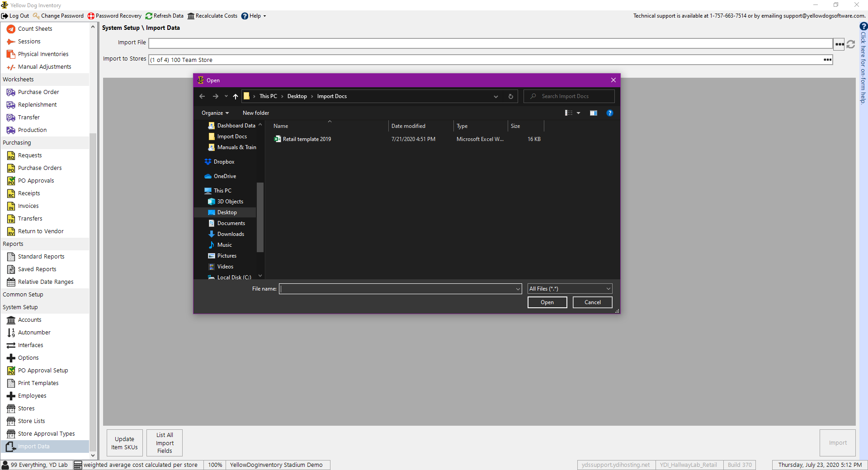The width and height of the screenshot is (868, 470).
Task: Expand the File name history dropdown
Action: pyautogui.click(x=518, y=289)
